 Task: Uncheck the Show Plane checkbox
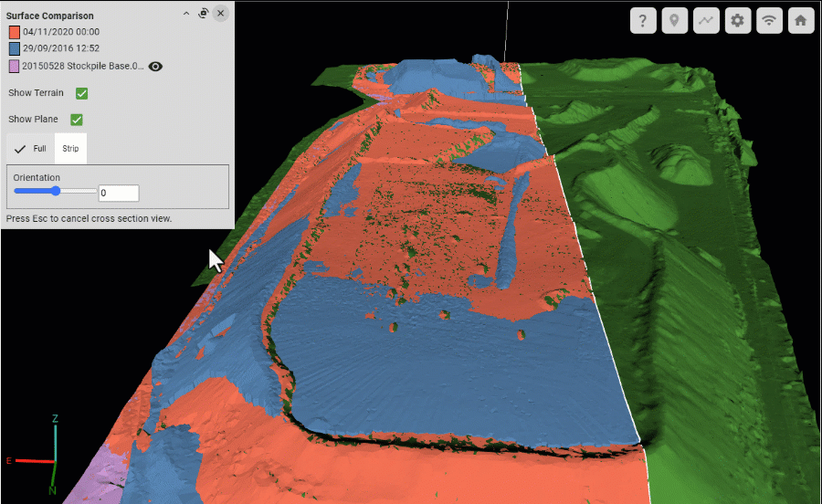coord(77,120)
